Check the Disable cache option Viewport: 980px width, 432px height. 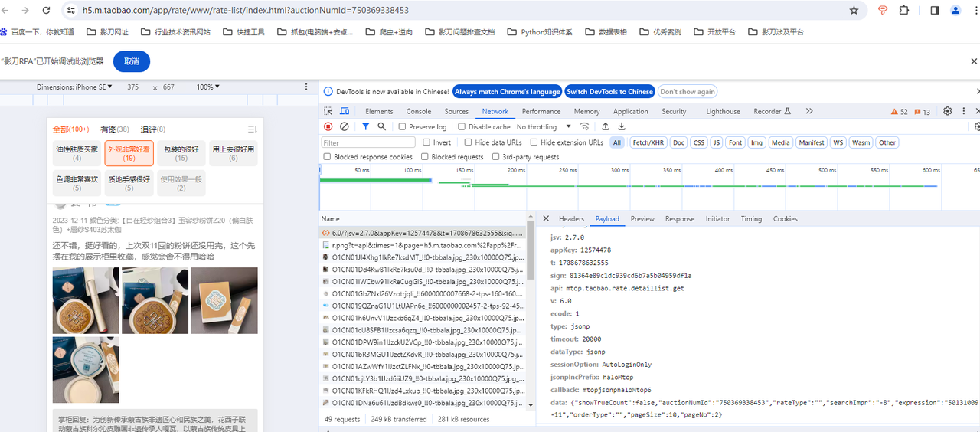(462, 127)
